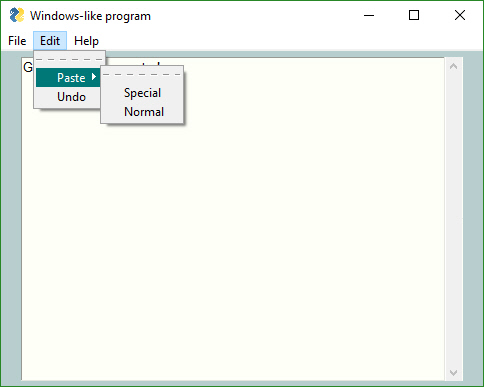Choose Undo from the Edit menu
Viewport: 484px width, 387px height.
68,97
